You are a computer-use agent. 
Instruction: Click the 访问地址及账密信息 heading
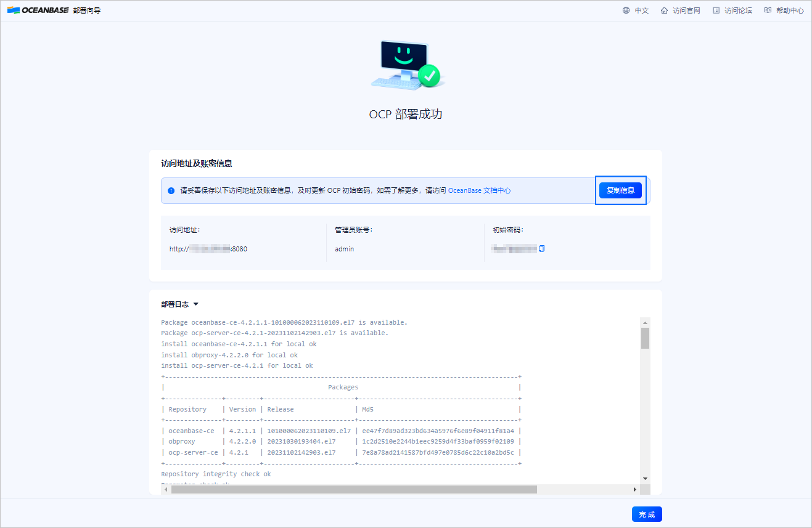coord(197,164)
